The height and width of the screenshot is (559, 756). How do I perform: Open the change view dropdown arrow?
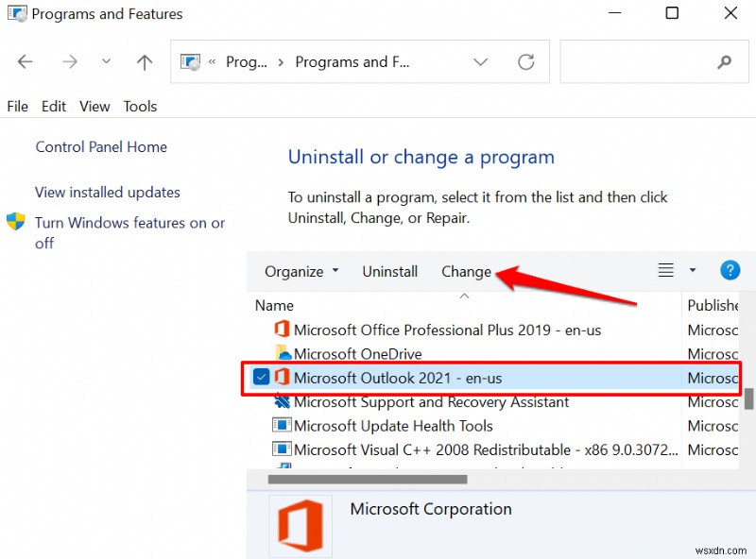(692, 270)
